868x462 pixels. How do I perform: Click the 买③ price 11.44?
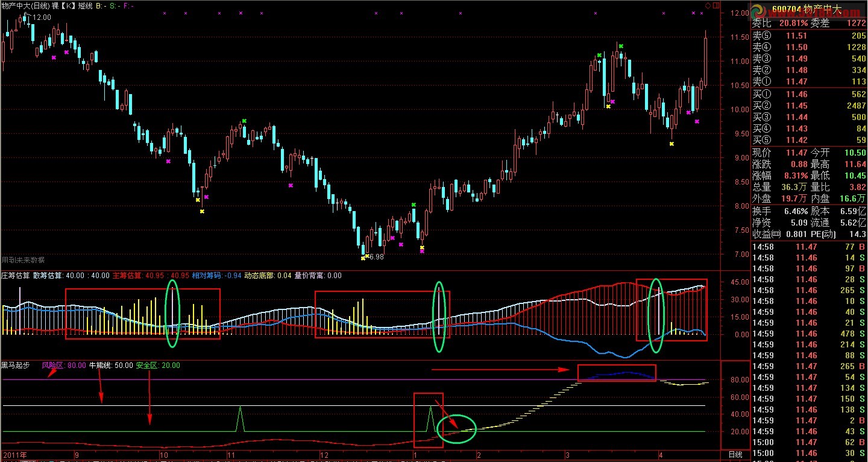pos(796,117)
